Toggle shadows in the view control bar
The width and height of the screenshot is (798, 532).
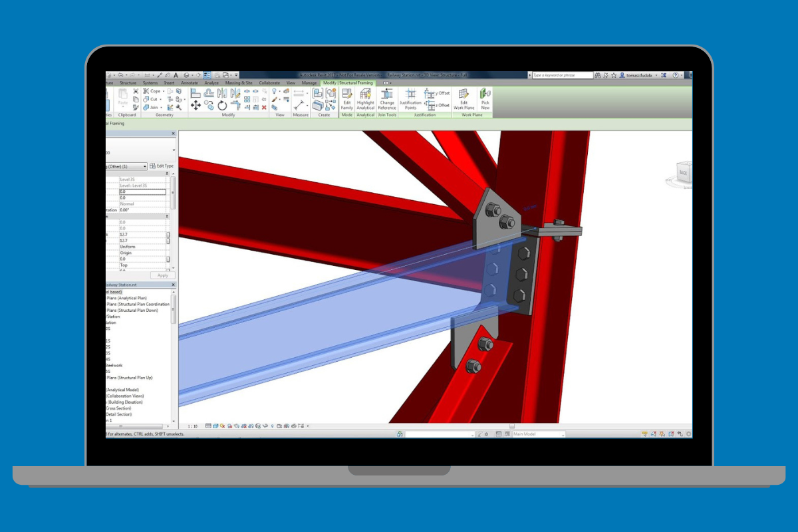click(229, 426)
